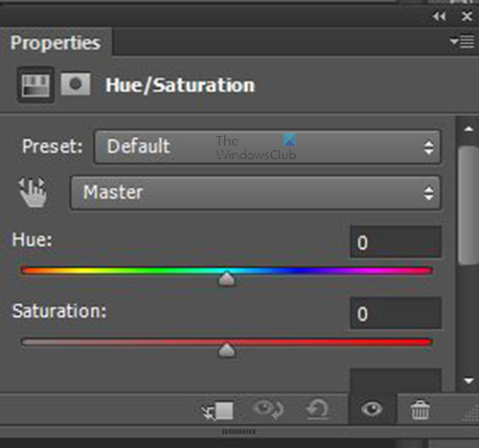Click the Hue label text
The height and width of the screenshot is (448, 479).
[32, 239]
